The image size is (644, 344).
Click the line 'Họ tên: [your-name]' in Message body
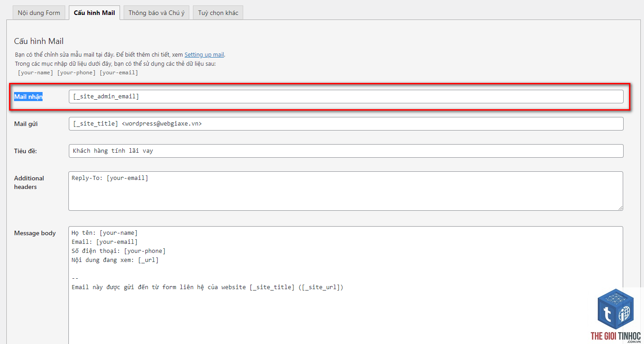point(105,233)
